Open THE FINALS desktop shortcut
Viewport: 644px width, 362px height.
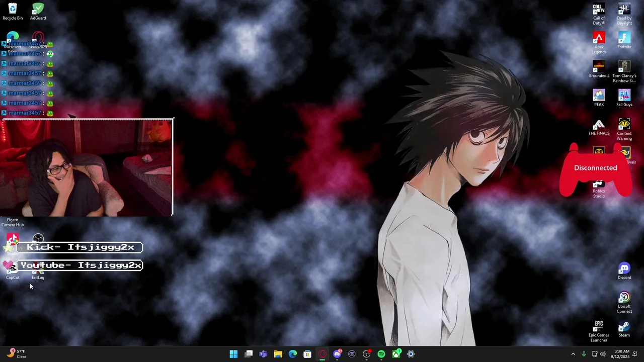(599, 127)
